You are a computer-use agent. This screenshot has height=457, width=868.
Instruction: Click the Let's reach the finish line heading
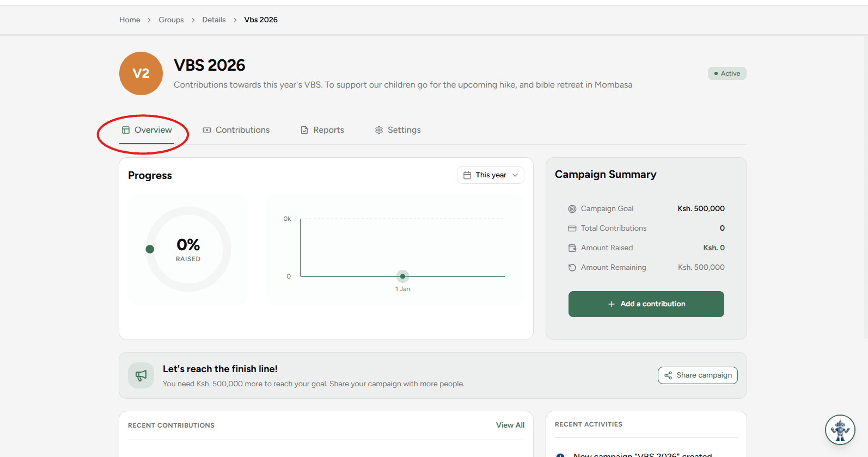tap(220, 369)
